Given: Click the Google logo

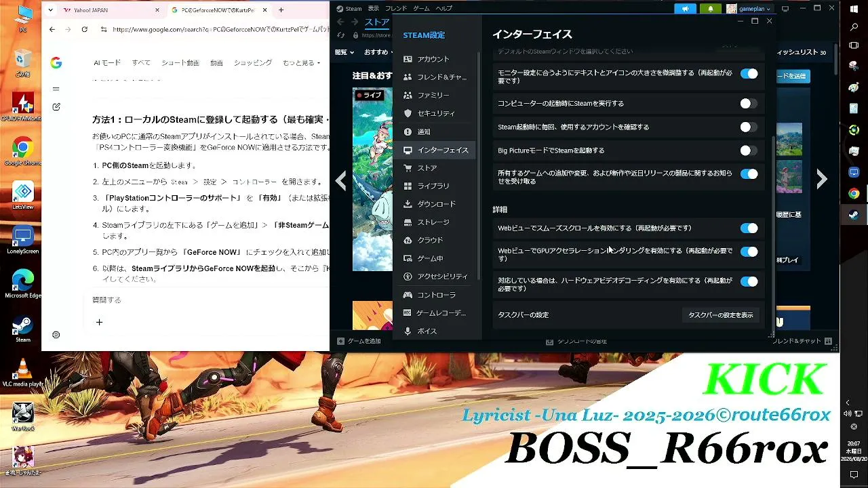Looking at the screenshot, I should 56,63.
